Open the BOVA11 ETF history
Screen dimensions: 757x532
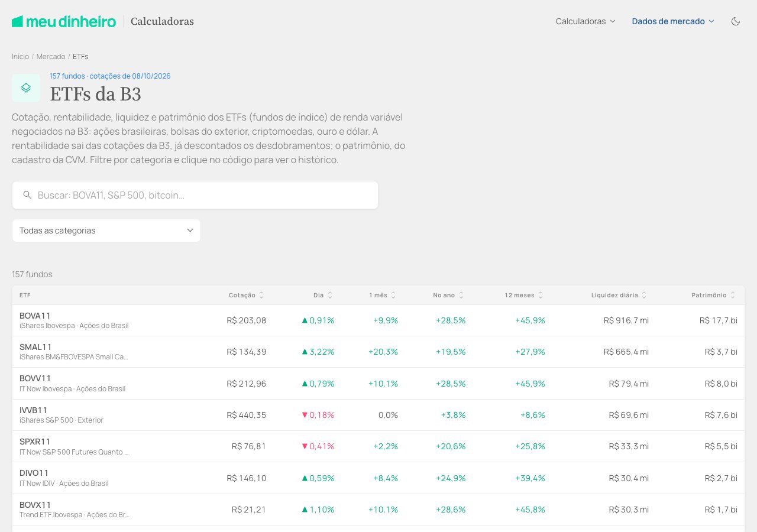(35, 316)
